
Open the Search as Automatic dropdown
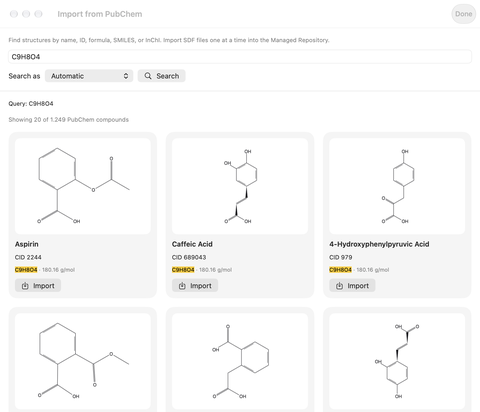tap(89, 76)
